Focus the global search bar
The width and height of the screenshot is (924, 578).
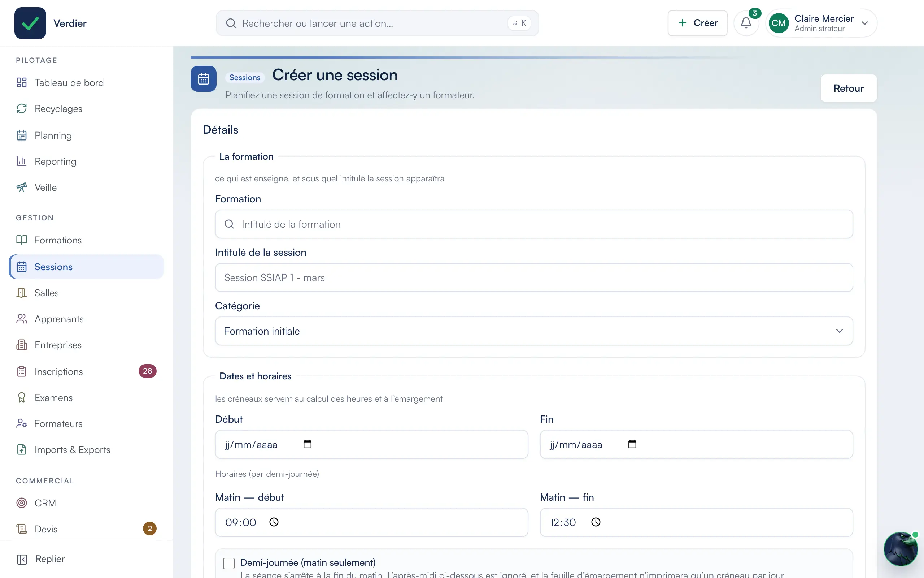click(x=377, y=23)
